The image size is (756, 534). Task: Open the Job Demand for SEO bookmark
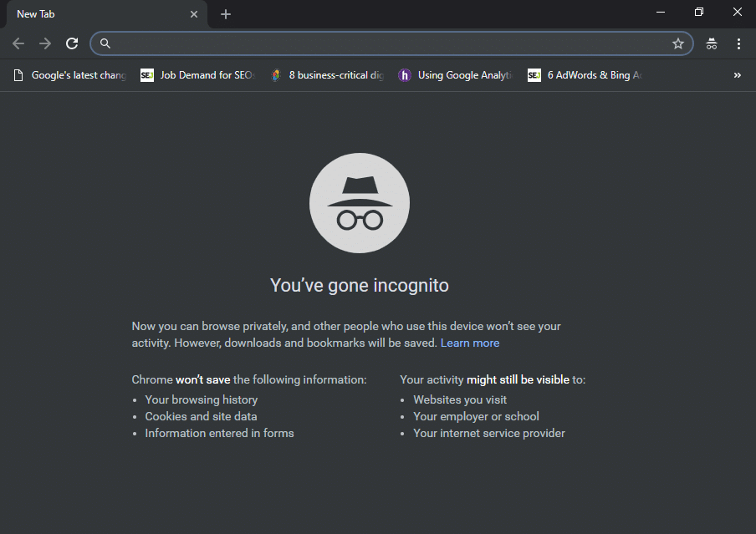(x=197, y=75)
